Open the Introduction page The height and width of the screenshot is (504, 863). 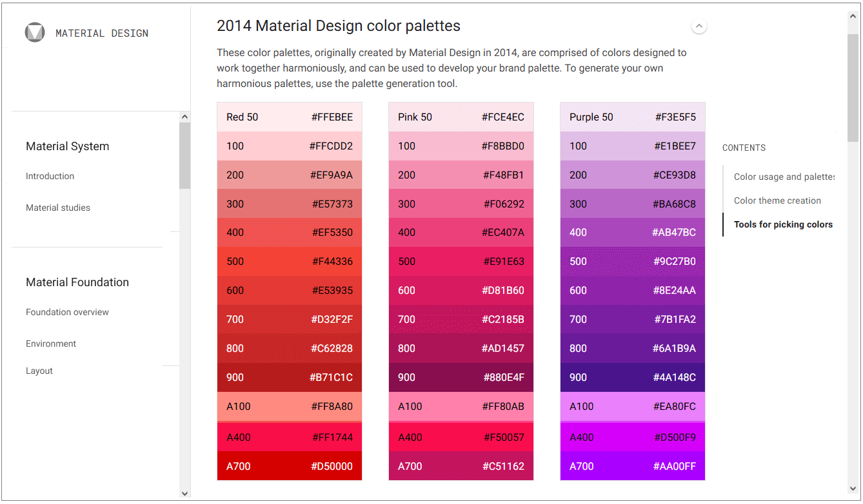pos(50,176)
